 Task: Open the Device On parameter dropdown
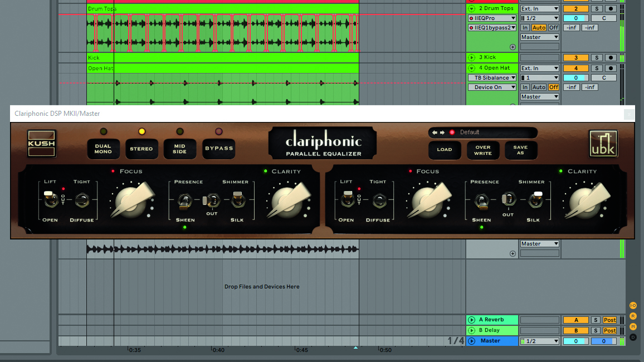pyautogui.click(x=492, y=87)
